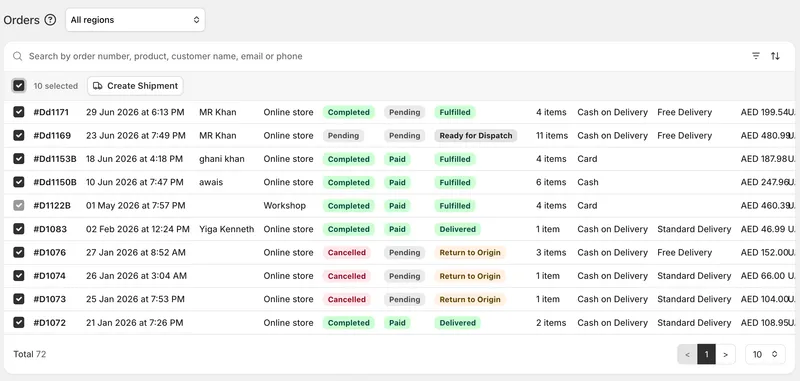Screen dimensions: 800x381
Task: Click the help icon beside Orders
Action: point(50,20)
